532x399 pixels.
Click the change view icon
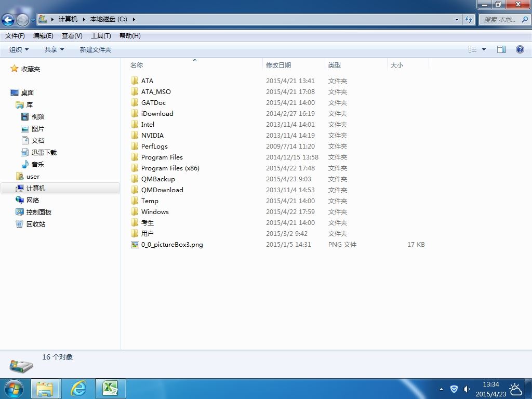[x=472, y=49]
